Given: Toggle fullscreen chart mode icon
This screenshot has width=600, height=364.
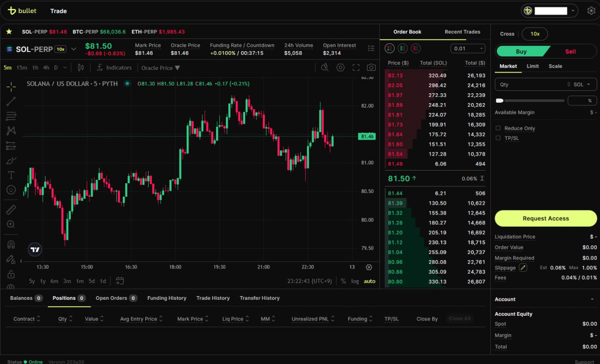Looking at the screenshot, I should tap(356, 67).
